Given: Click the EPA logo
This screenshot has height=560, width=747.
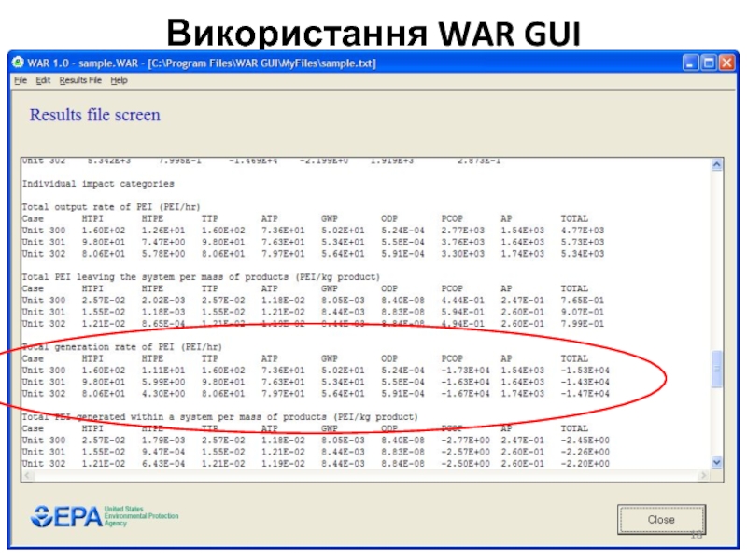Looking at the screenshot, I should (x=105, y=517).
